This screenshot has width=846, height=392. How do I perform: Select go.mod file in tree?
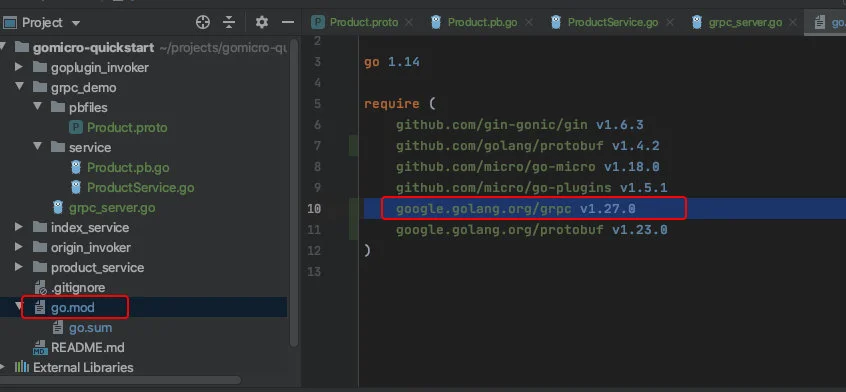click(72, 307)
